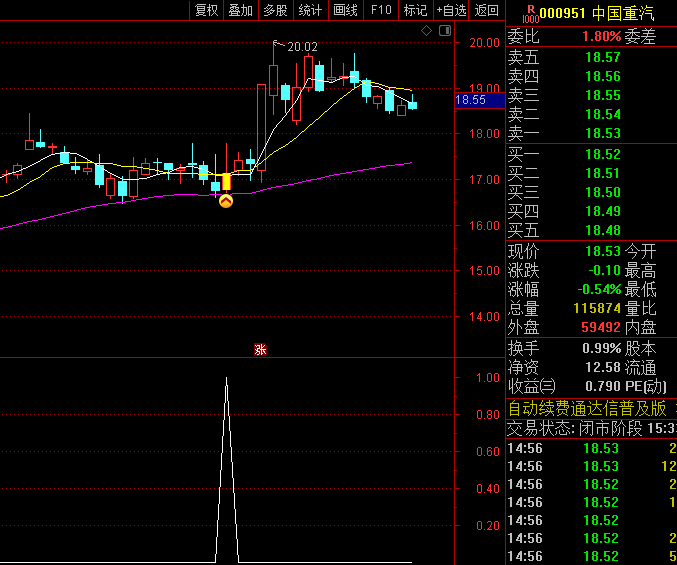Click the 今开 label
Image resolution: width=677 pixels, height=565 pixels.
(640, 251)
